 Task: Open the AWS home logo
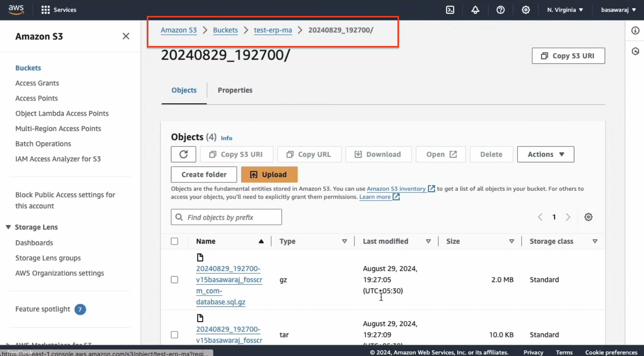16,9
